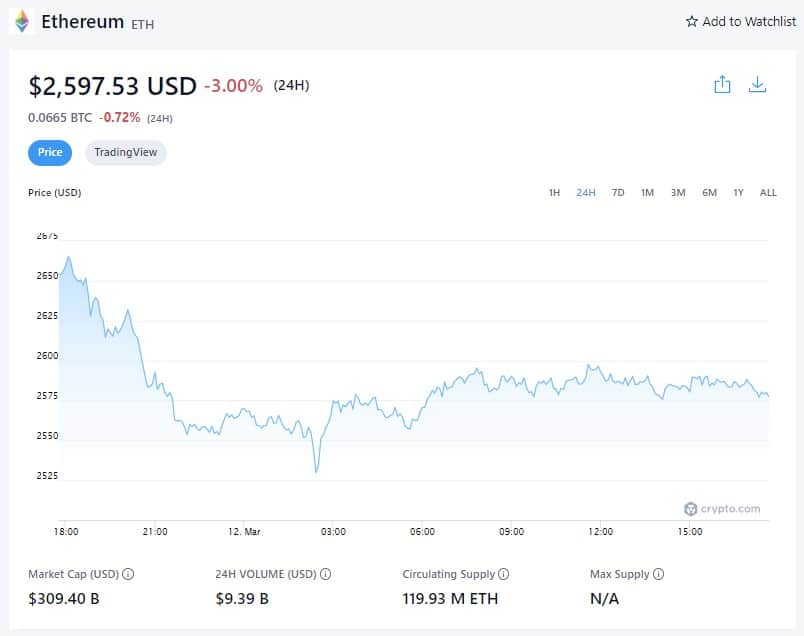The height and width of the screenshot is (636, 804).
Task: Select the 24H time range
Action: click(586, 193)
